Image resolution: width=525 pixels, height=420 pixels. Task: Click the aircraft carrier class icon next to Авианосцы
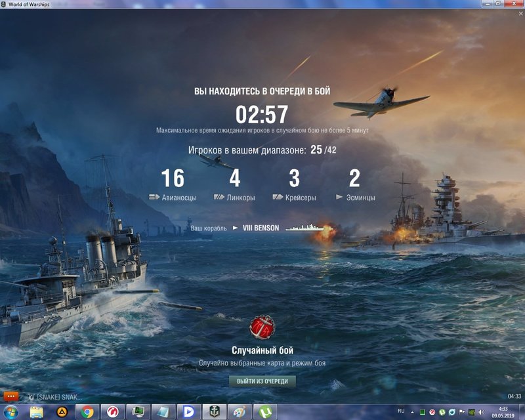pos(154,197)
